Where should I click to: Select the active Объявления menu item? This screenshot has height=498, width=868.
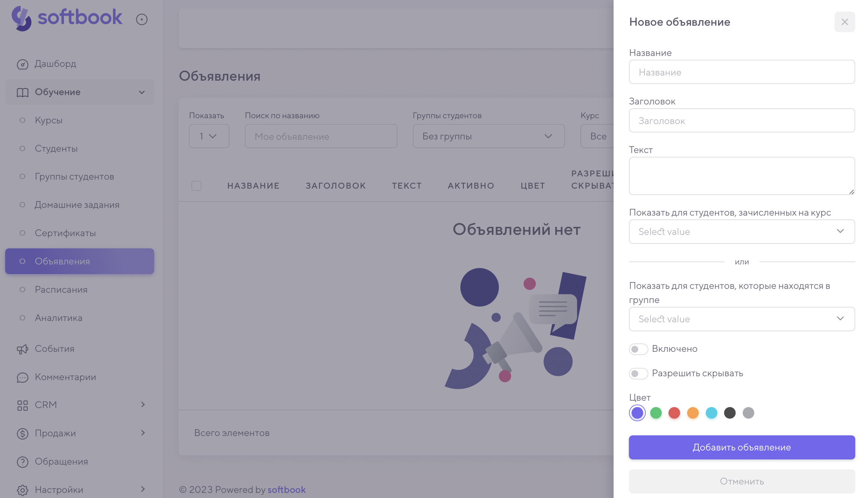pyautogui.click(x=79, y=261)
